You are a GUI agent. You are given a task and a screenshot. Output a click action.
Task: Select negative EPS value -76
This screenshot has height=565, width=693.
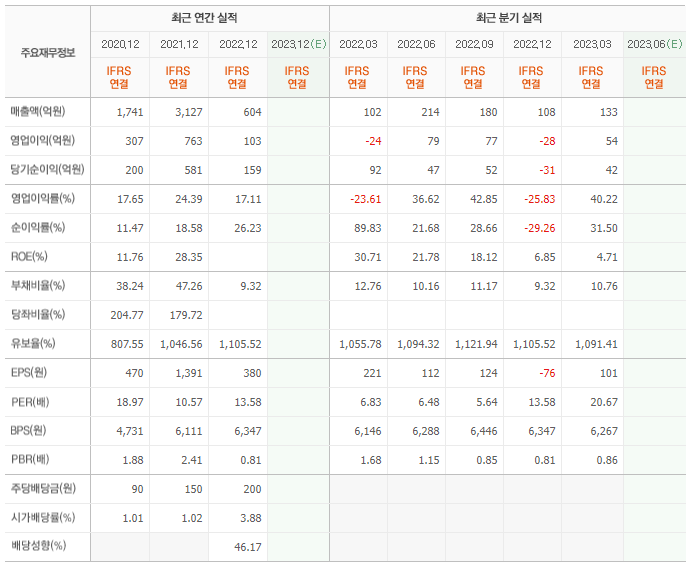(547, 374)
